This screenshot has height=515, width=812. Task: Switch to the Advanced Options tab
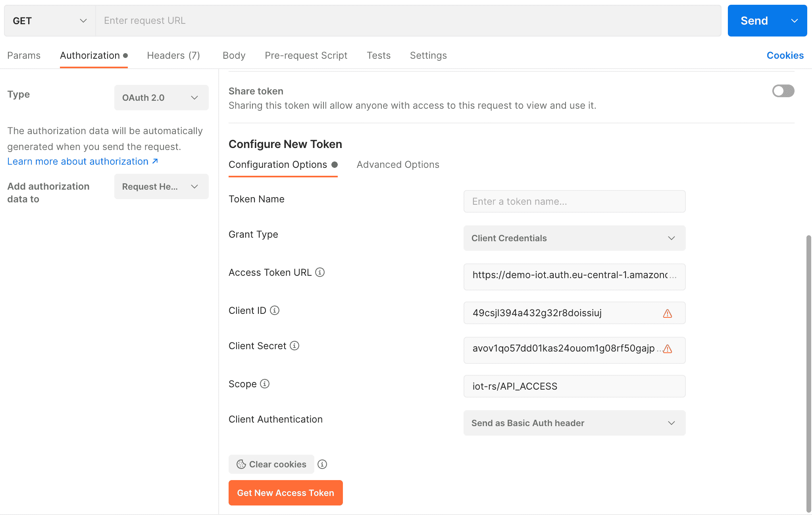398,165
